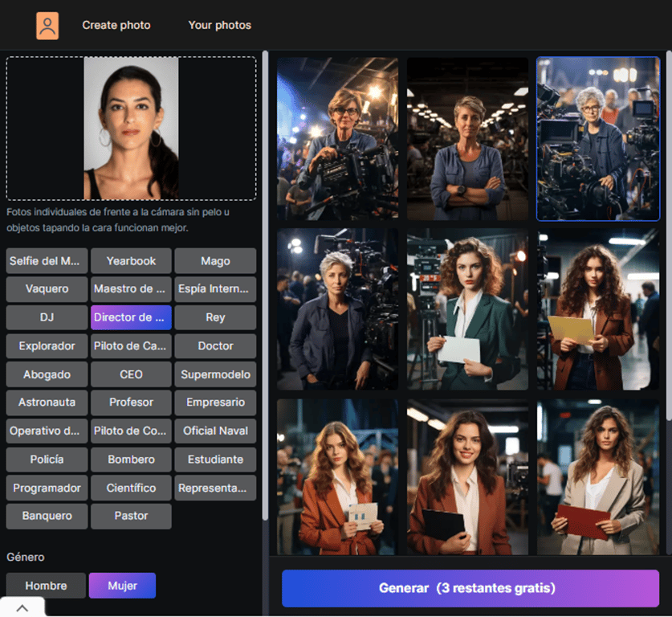Choose the Policía style
672x617 pixels.
pos(47,460)
